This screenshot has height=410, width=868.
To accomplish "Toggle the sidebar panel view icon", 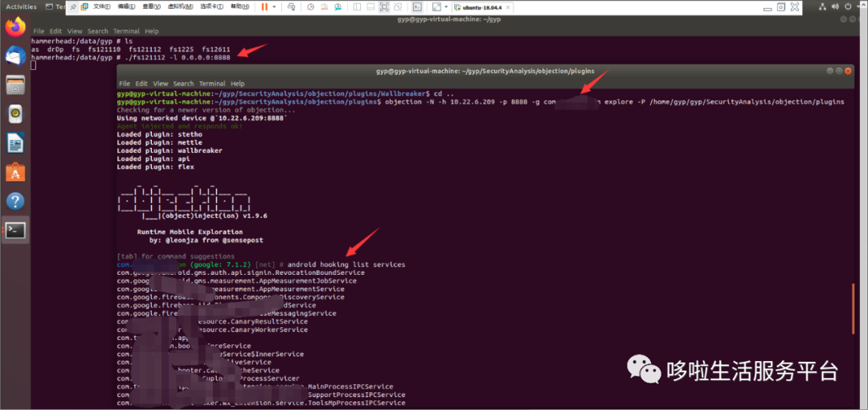I will pos(357,7).
